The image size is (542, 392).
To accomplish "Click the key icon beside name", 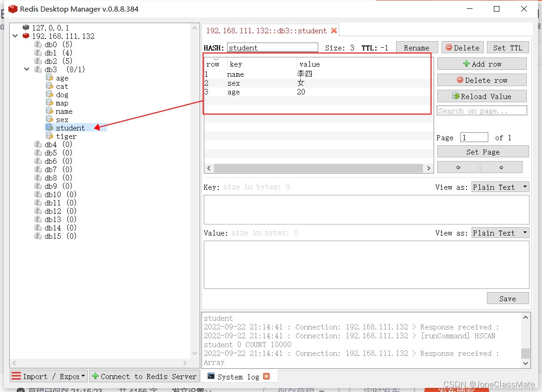I will coord(50,111).
